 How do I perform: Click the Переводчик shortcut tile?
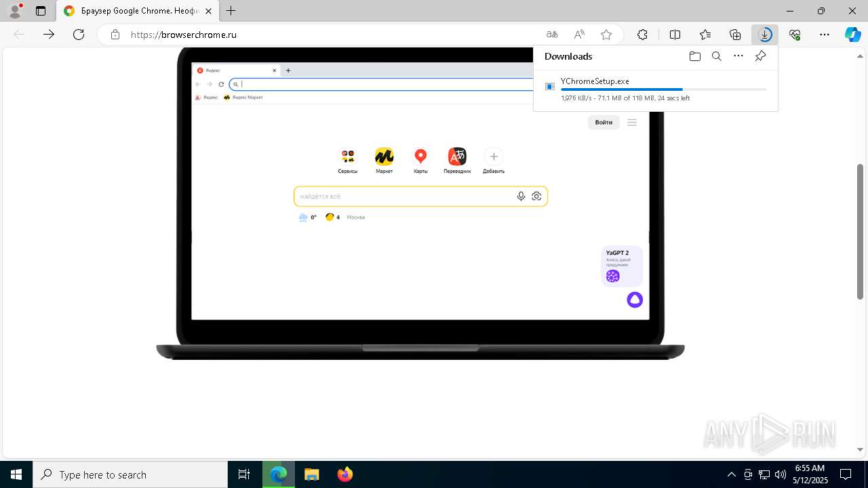[457, 161]
